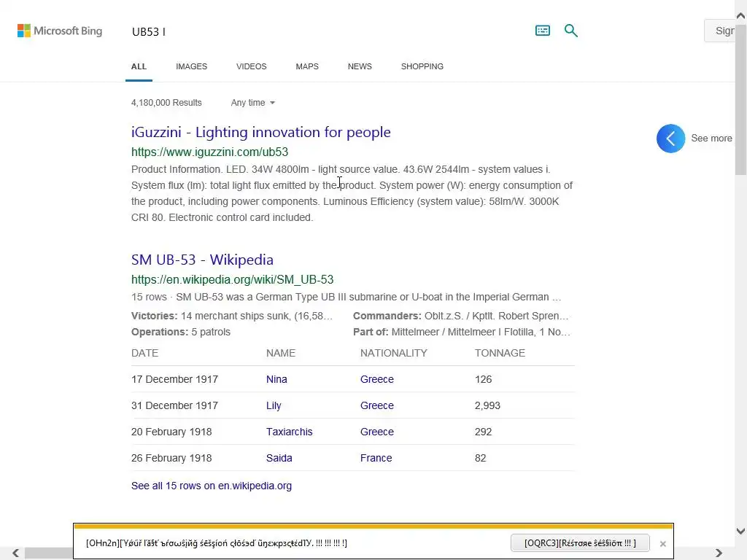Dismiss the restore session notification bar
This screenshot has height=560, width=747.
pos(662,543)
